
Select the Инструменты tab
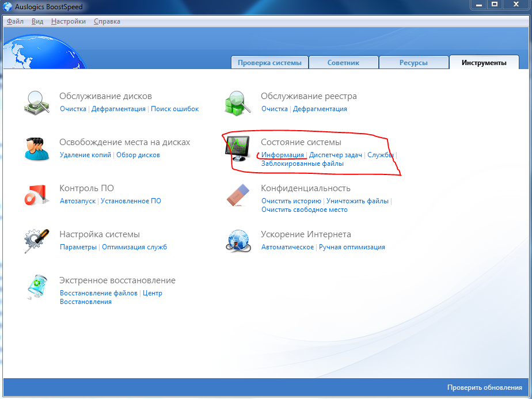coord(484,62)
